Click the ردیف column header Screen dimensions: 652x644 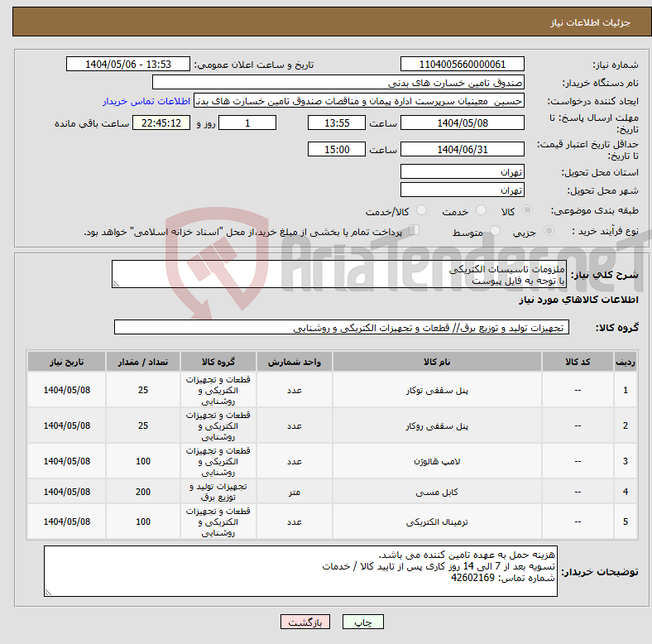point(626,362)
